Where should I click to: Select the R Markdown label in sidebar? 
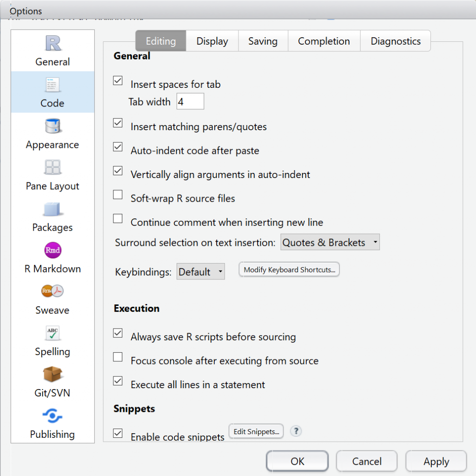click(53, 269)
